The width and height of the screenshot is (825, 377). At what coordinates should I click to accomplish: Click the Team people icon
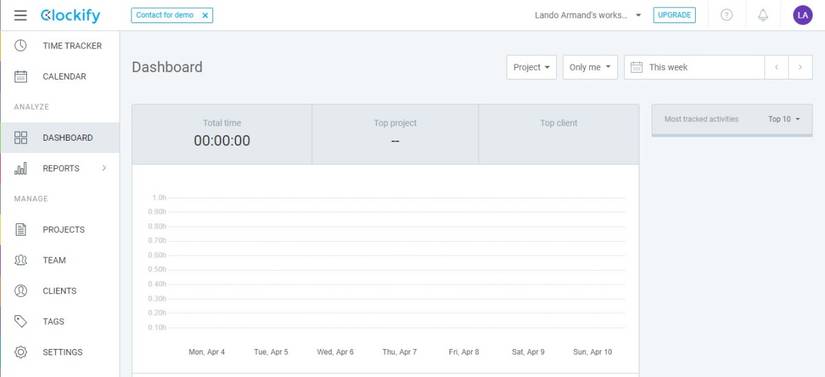pos(21,260)
